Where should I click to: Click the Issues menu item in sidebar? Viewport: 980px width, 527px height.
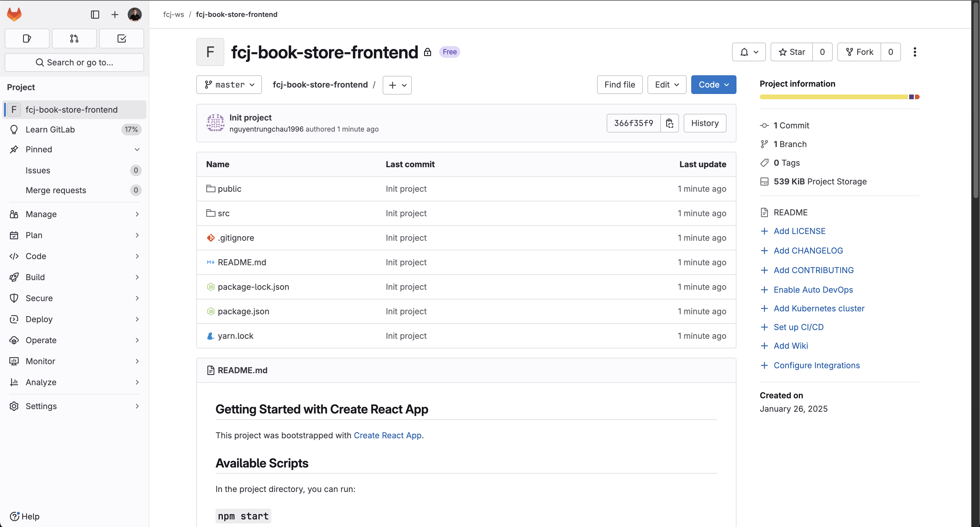[38, 170]
